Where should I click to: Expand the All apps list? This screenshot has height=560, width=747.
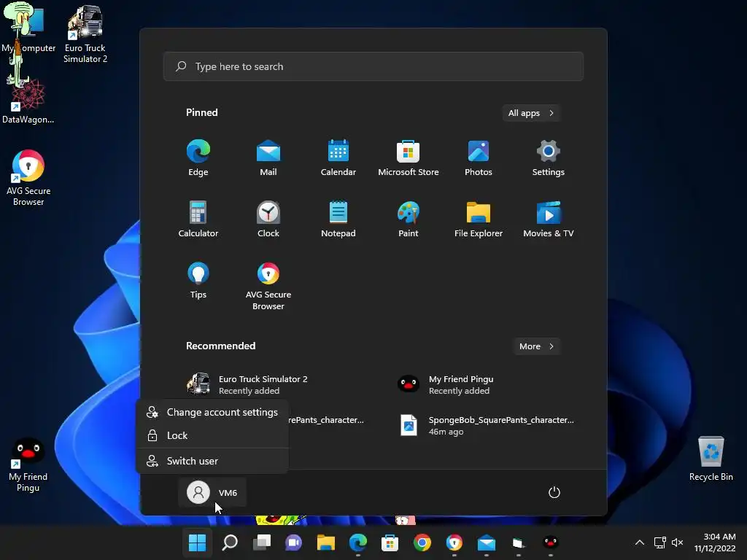(531, 113)
